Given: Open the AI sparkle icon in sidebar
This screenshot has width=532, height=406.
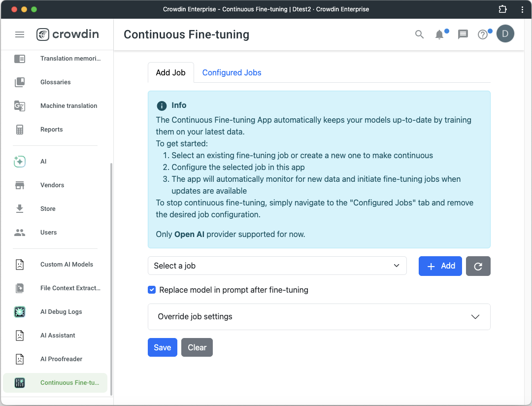Looking at the screenshot, I should [x=20, y=161].
